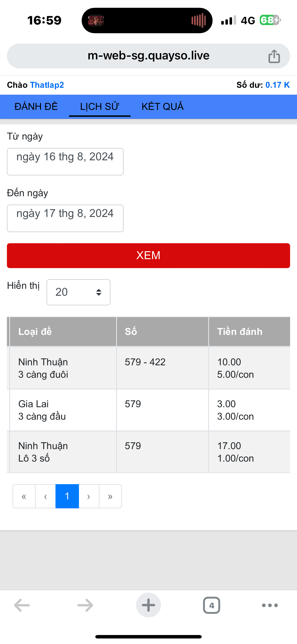Tap the share icon in address bar
This screenshot has width=297, height=644.
click(x=274, y=56)
